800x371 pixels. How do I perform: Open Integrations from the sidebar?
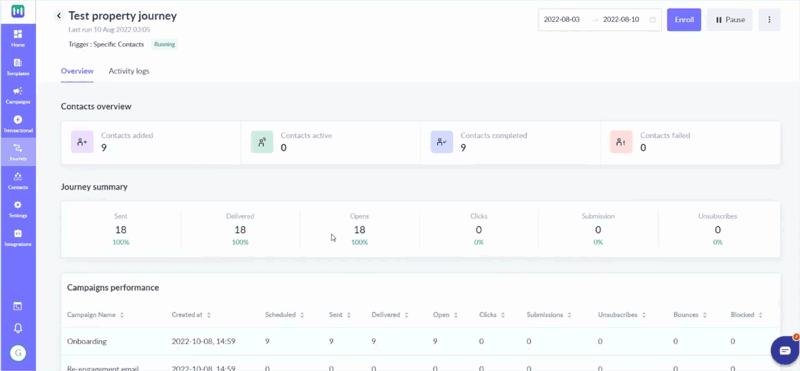17,238
